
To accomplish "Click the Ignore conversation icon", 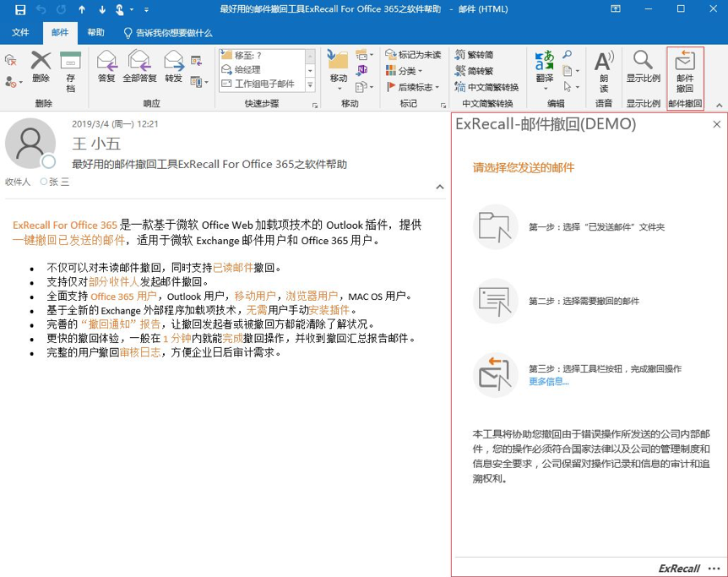I will click(x=11, y=60).
